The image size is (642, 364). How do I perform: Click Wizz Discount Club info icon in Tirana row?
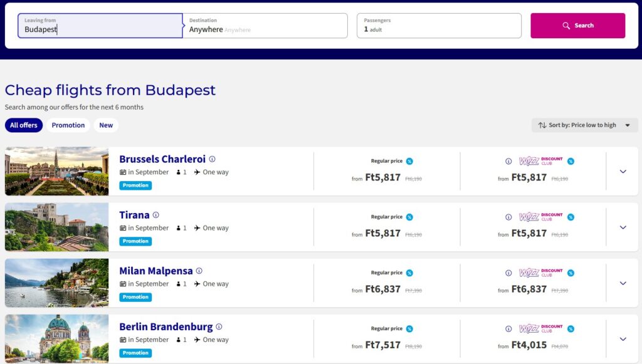tap(508, 217)
